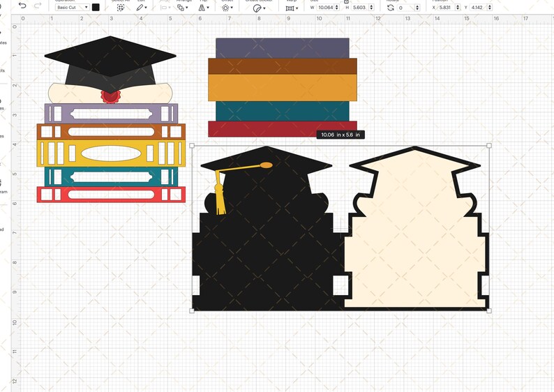Viewport: 554px width, 392px height.
Task: Click the X position field 5.831
Action: [x=447, y=8]
